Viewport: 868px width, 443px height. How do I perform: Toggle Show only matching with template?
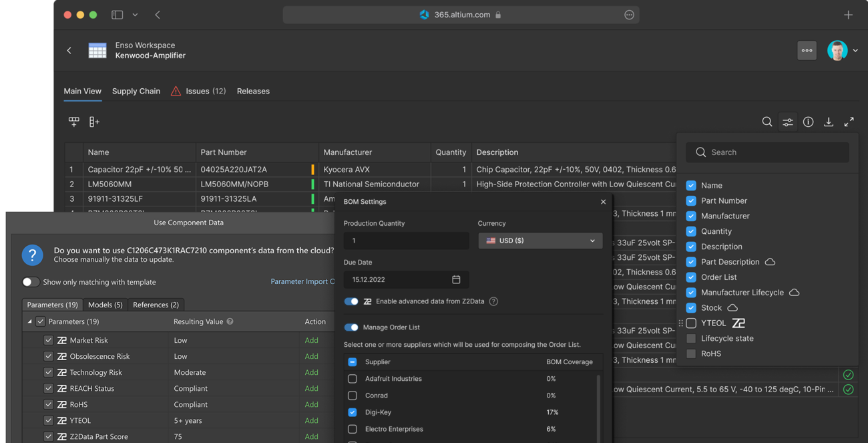click(31, 281)
